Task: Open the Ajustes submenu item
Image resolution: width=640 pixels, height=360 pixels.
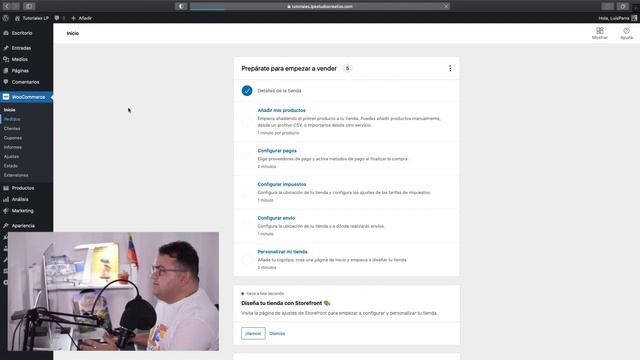Action: tap(11, 157)
